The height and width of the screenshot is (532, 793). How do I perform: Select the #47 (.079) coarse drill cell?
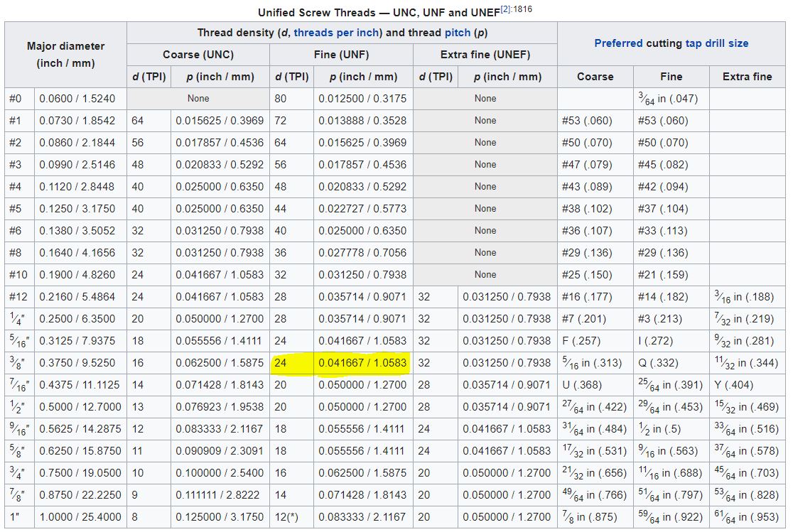pos(586,165)
